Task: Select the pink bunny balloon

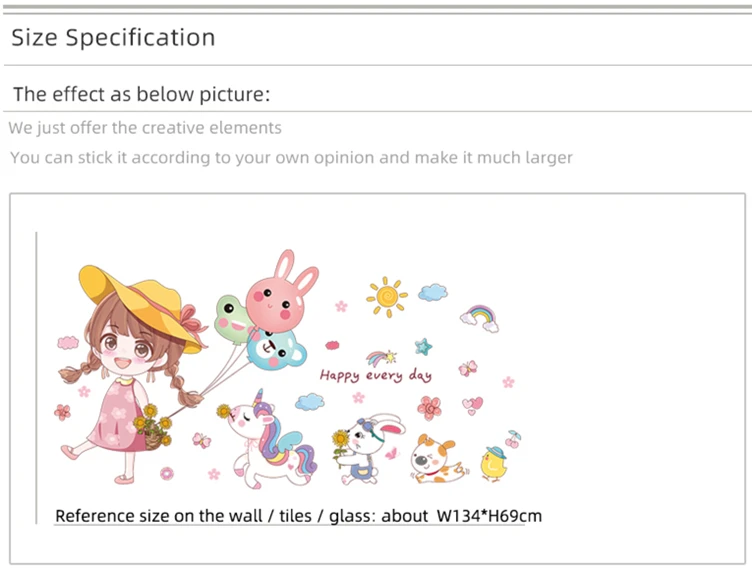Action: point(282,292)
